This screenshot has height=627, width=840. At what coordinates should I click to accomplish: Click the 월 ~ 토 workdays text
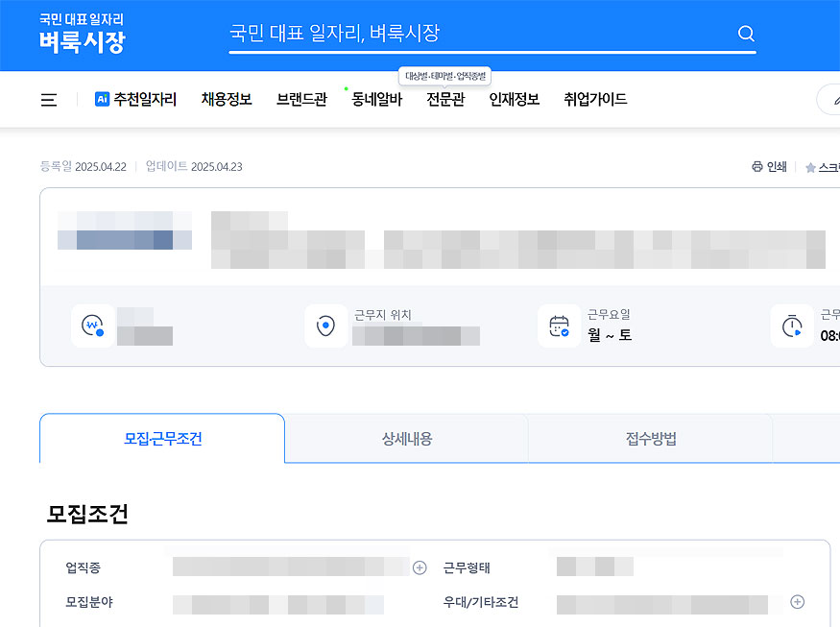coord(610,335)
